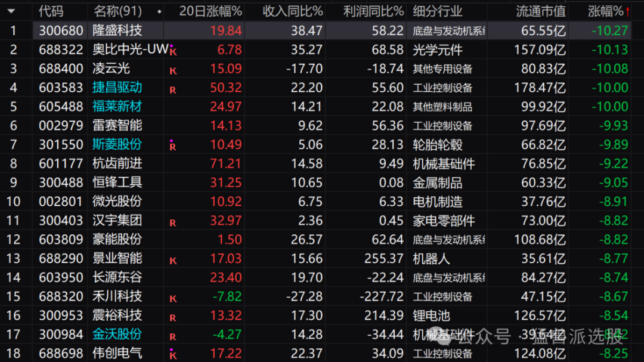Toggle sort on 涨幅% column header

tap(609, 11)
